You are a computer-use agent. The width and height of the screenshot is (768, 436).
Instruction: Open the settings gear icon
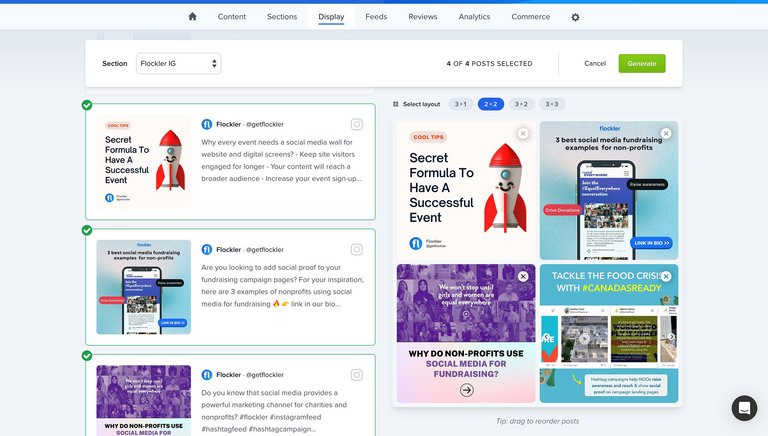[x=576, y=17]
